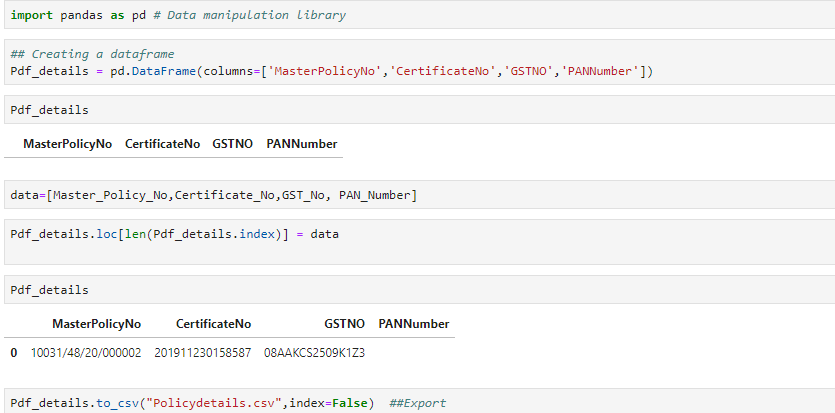The image size is (835, 413).
Task: Click the '##Export' comment in last cell
Action: [418, 403]
